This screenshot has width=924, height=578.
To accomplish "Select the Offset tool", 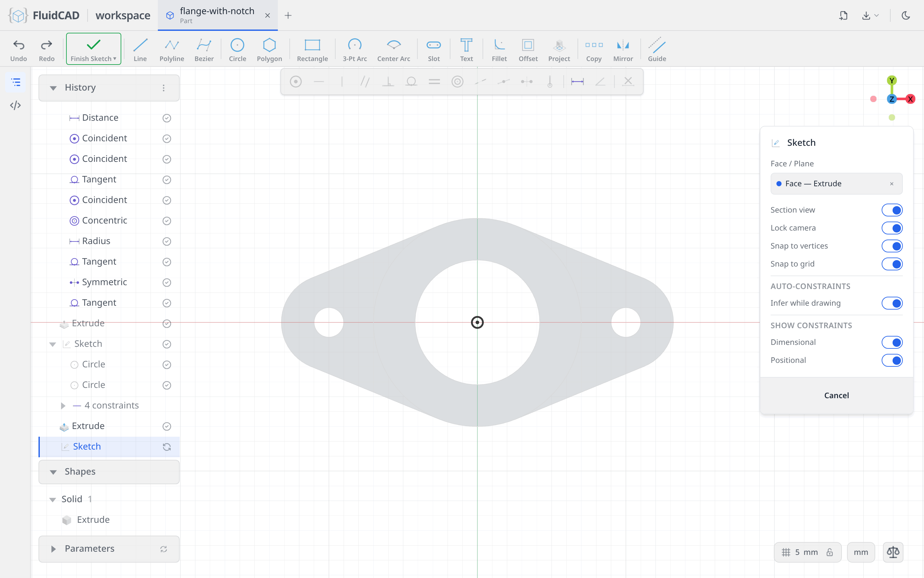I will pyautogui.click(x=528, y=50).
